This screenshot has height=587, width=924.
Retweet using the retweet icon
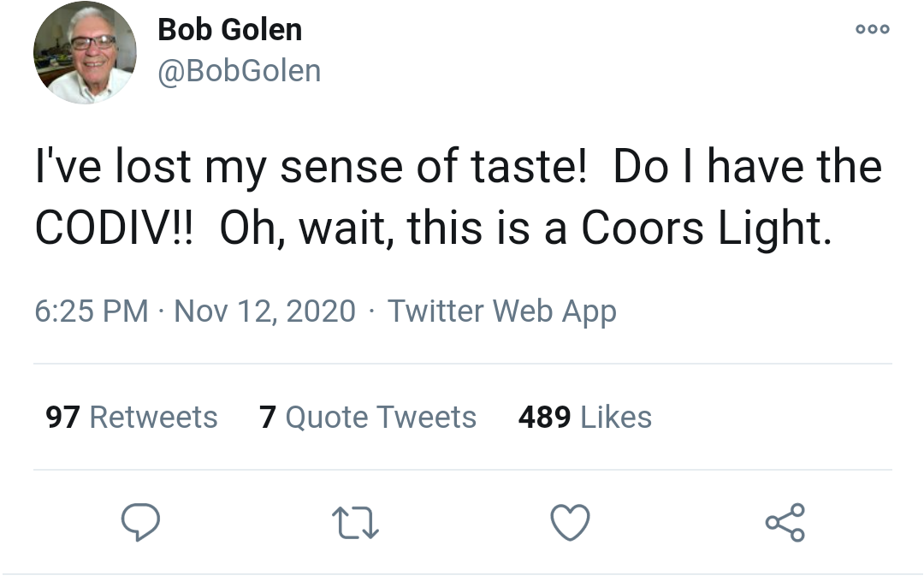tap(355, 522)
